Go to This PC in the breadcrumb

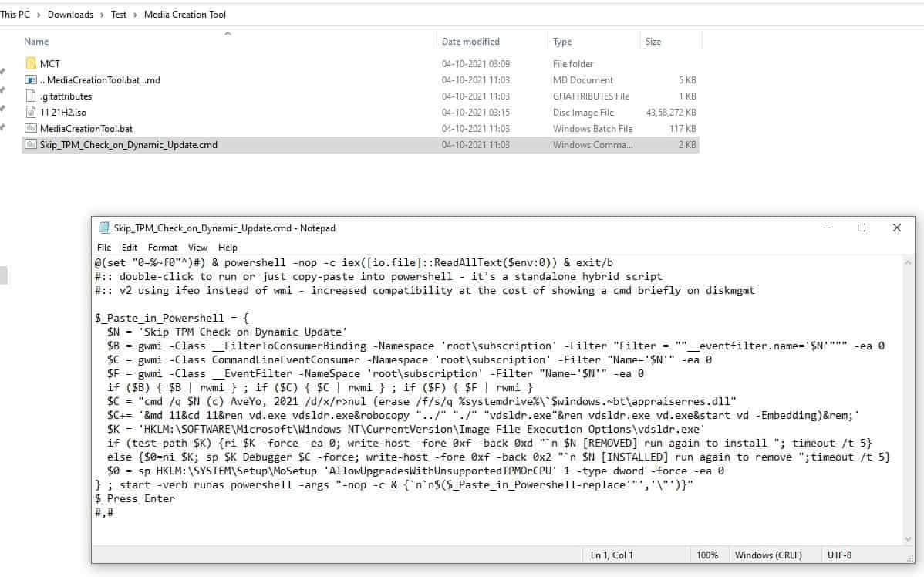pyautogui.click(x=15, y=14)
